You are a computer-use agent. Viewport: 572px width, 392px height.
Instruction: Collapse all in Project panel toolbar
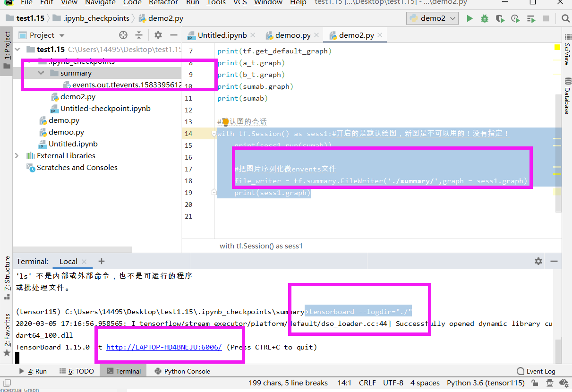pos(139,35)
